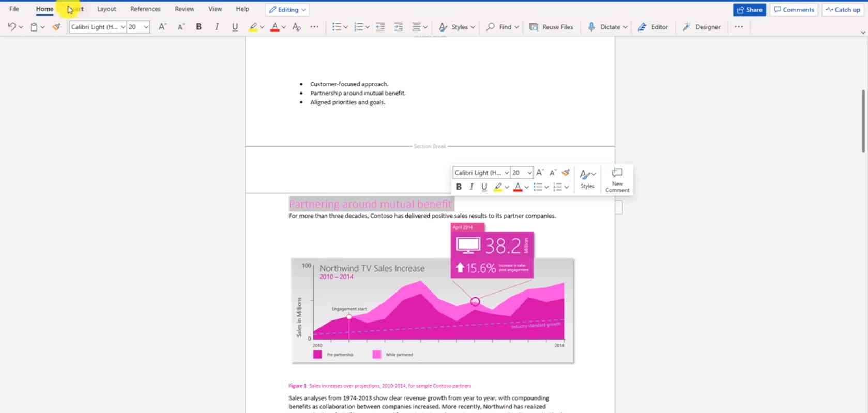Viewport: 868px width, 413px height.
Task: Open the ribbon font name dropdown
Action: point(123,27)
